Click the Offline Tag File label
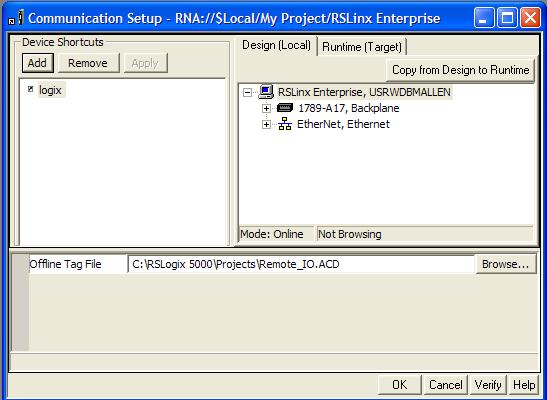This screenshot has width=547, height=400. point(65,264)
